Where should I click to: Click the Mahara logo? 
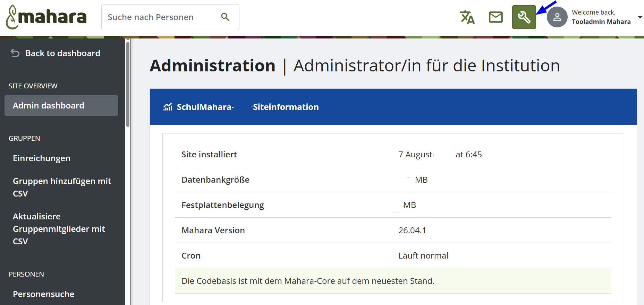46,17
